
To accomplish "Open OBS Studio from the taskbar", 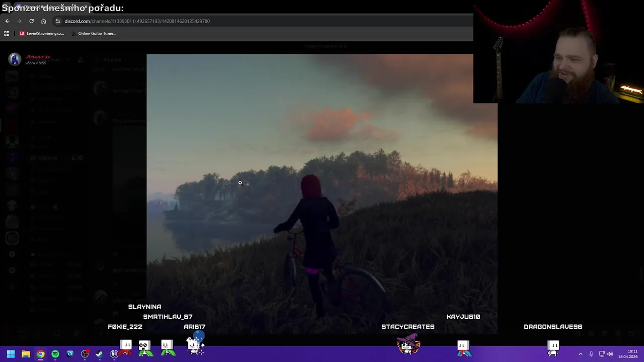I will click(85, 354).
